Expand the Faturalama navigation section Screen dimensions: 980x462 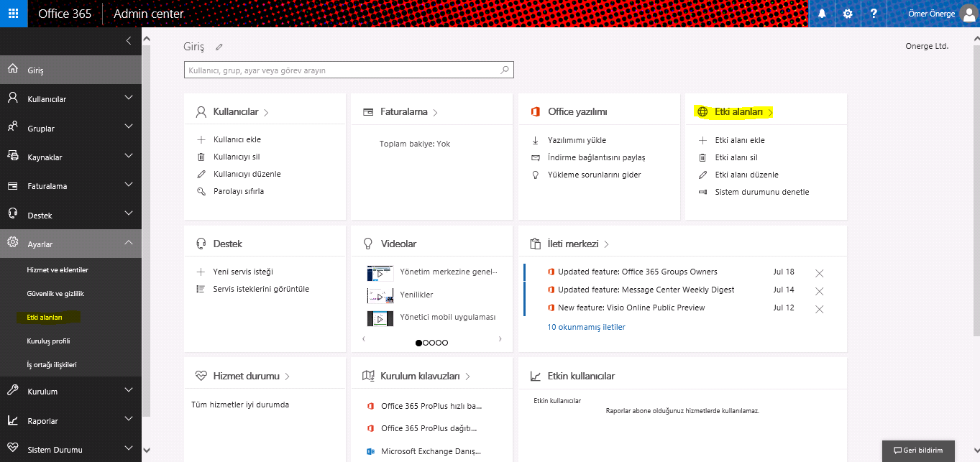coord(129,185)
